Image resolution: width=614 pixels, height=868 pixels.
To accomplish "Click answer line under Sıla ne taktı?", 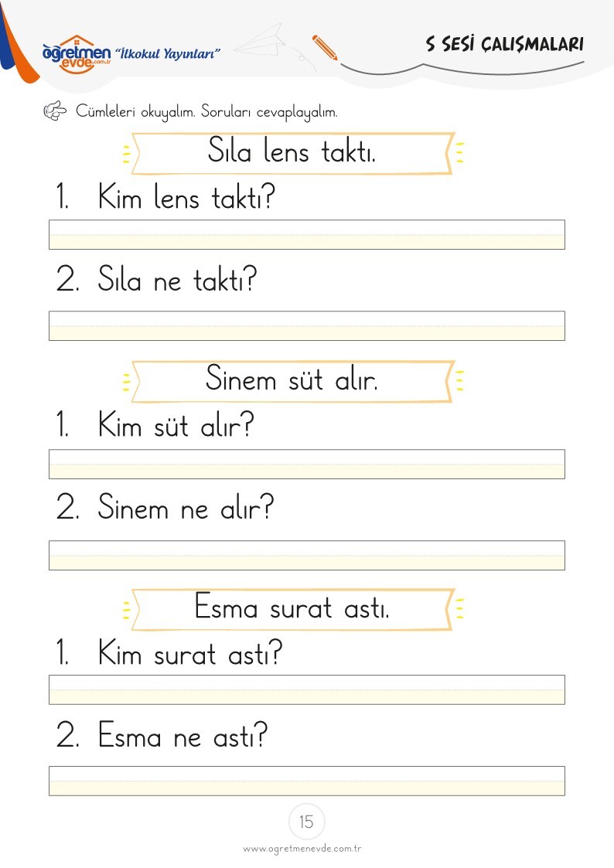I will pyautogui.click(x=307, y=325).
